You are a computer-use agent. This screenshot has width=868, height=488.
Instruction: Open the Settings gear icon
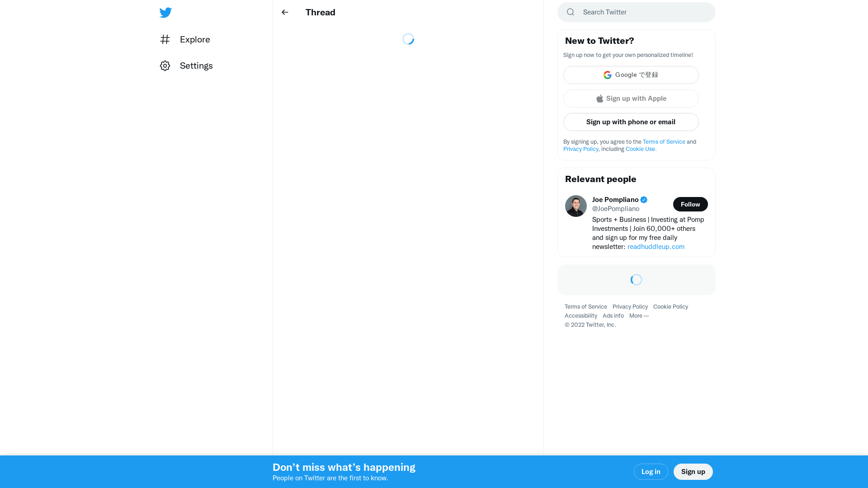165,66
